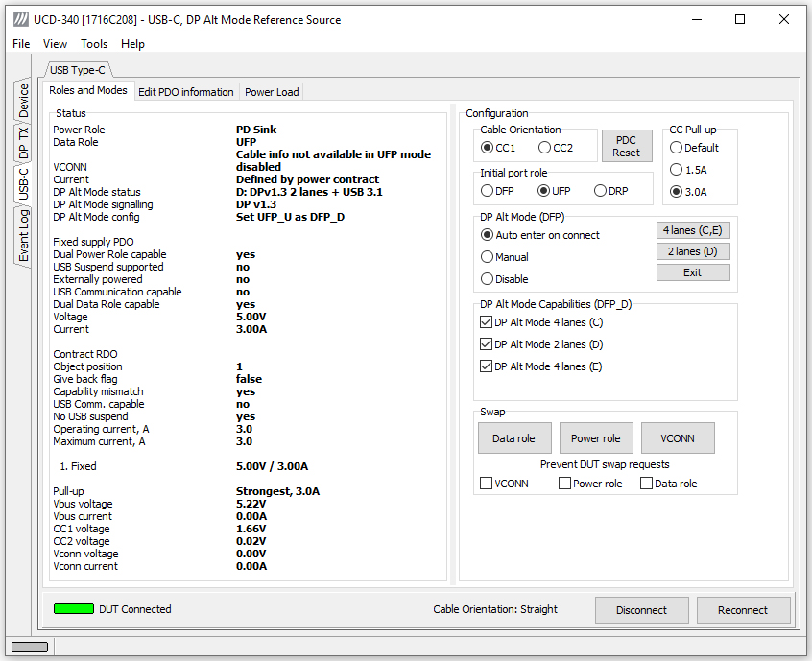Viewport: 812px width, 661px height.
Task: Switch to Edit PDO information tab
Action: click(186, 91)
